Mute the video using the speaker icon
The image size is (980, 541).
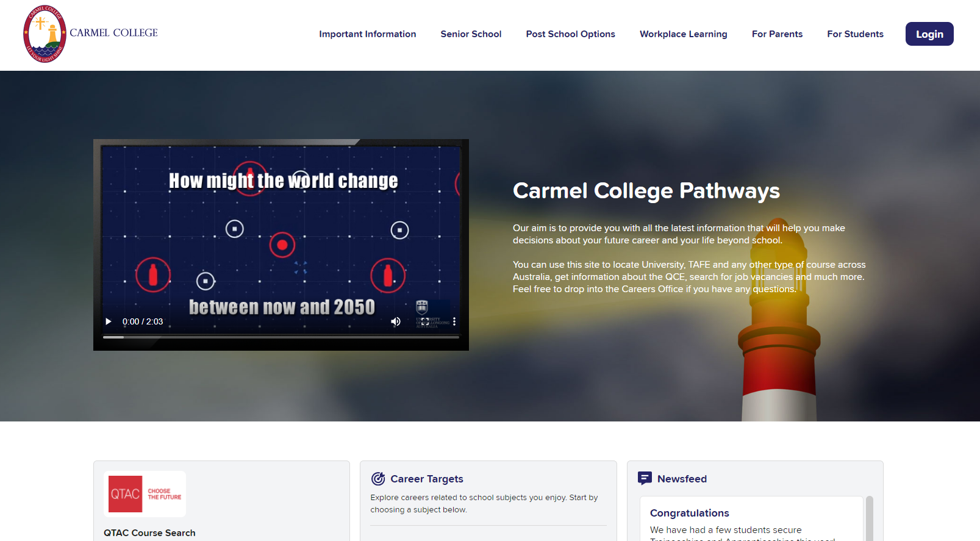coord(396,321)
